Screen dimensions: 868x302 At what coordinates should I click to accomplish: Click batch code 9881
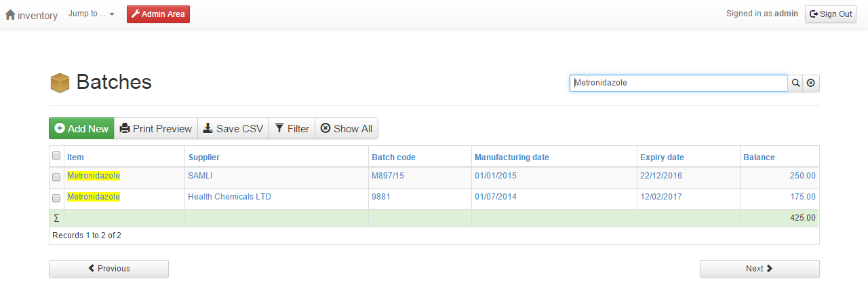[381, 197]
